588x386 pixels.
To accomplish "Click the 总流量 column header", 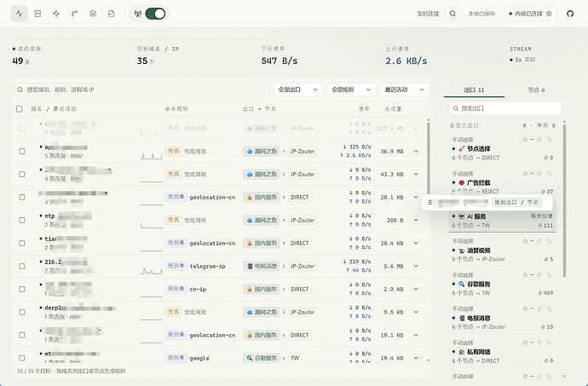I will [x=393, y=109].
